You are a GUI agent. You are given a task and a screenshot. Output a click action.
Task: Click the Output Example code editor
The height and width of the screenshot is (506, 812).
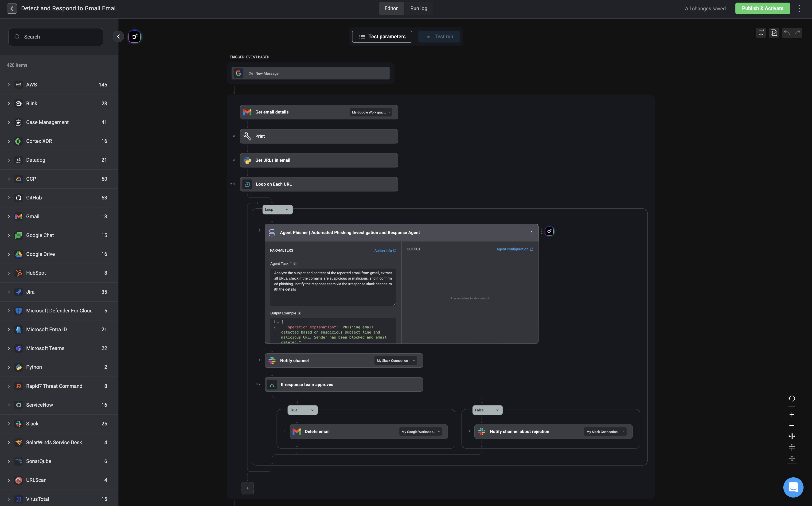tap(333, 331)
